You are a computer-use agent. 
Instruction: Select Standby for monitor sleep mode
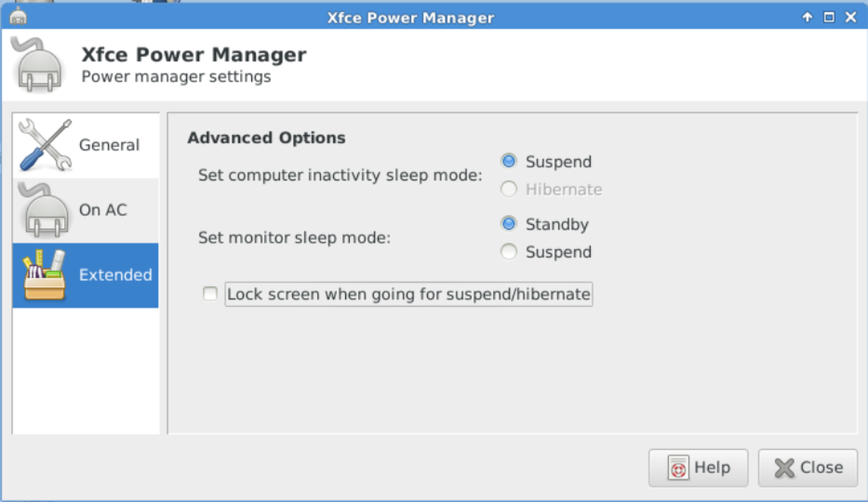509,224
